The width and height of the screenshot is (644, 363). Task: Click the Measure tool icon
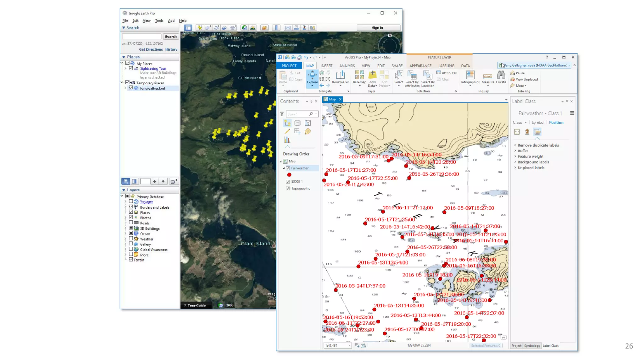487,76
